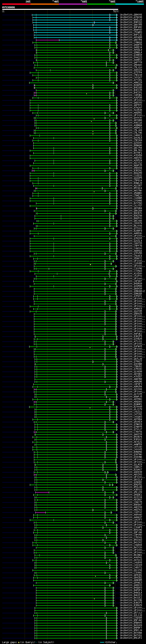Click the cyan alignment bar of Q8H0V6
The image size is (146, 644).
click(75, 15)
